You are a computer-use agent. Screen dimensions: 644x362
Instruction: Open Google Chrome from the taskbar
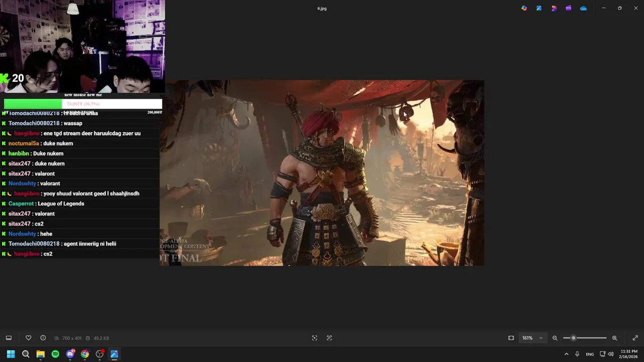coord(85,354)
